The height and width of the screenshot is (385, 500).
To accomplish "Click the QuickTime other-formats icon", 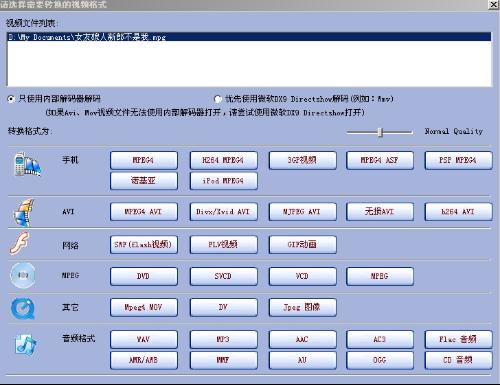I will click(x=23, y=308).
